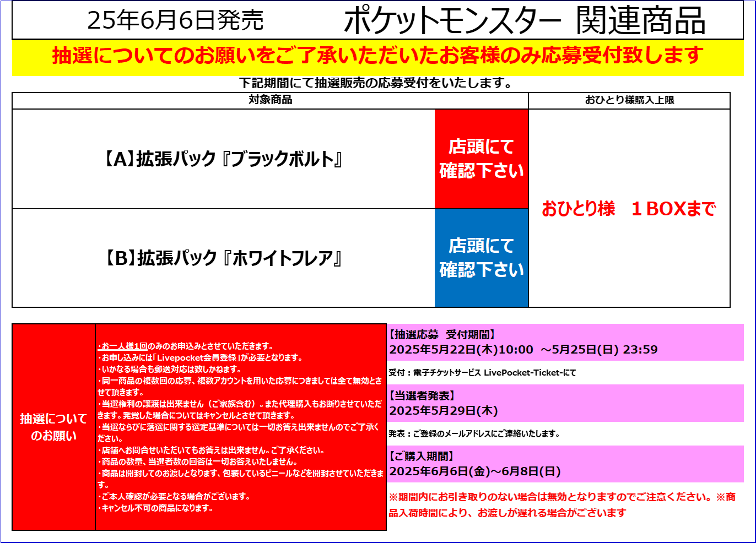Click the line starting '同一商品の複数回の応募'
This screenshot has width=756, height=543.
240,386
